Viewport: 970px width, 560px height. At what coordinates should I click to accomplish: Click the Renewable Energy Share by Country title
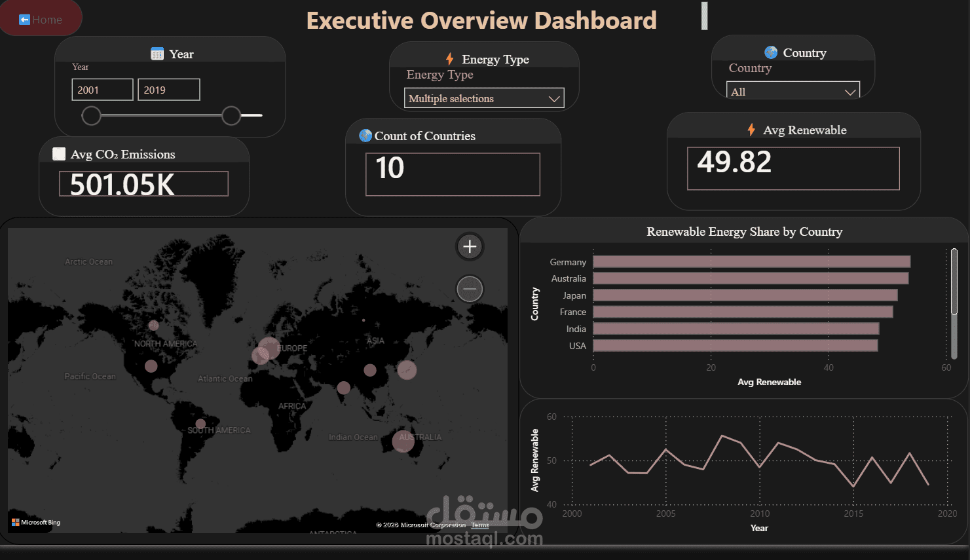point(745,232)
